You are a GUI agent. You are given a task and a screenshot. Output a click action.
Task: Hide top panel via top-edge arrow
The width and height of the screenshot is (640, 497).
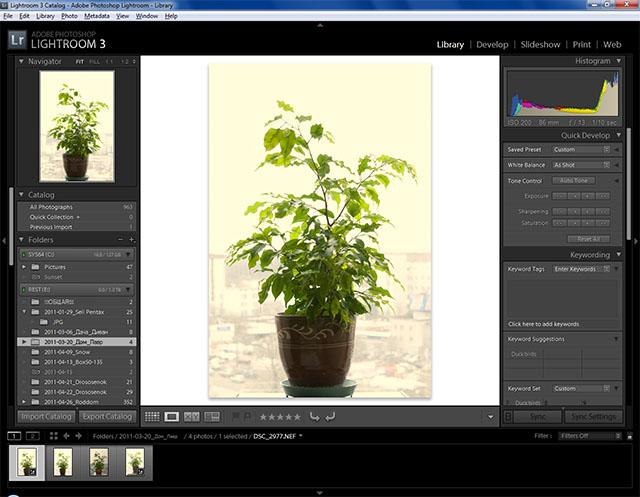pos(320,25)
